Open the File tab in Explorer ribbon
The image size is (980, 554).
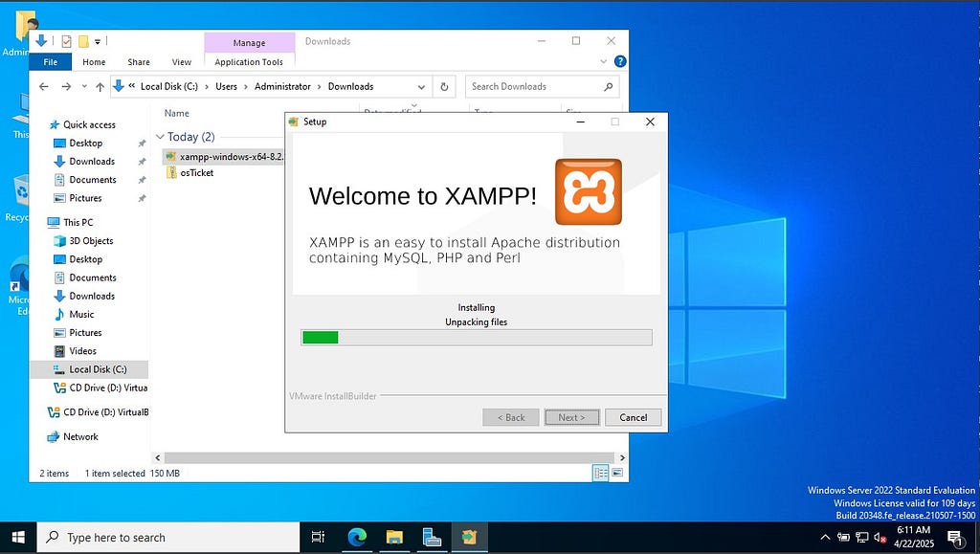coord(51,62)
